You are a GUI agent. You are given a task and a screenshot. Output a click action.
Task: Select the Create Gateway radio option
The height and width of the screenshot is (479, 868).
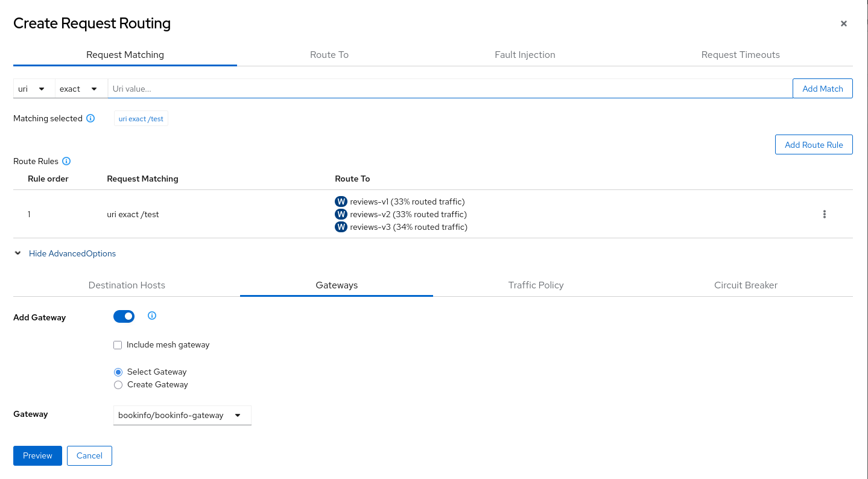tap(118, 385)
